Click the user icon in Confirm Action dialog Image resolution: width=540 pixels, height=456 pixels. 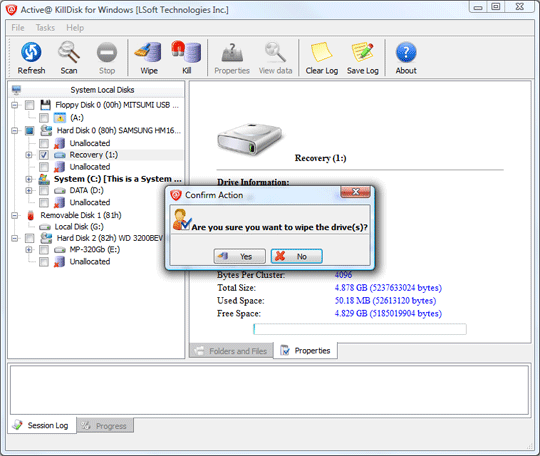coord(182,220)
